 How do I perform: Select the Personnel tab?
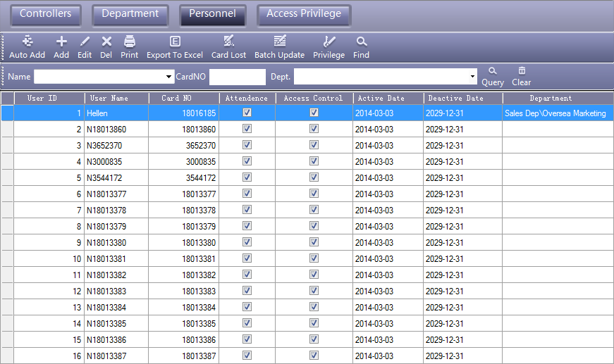213,15
